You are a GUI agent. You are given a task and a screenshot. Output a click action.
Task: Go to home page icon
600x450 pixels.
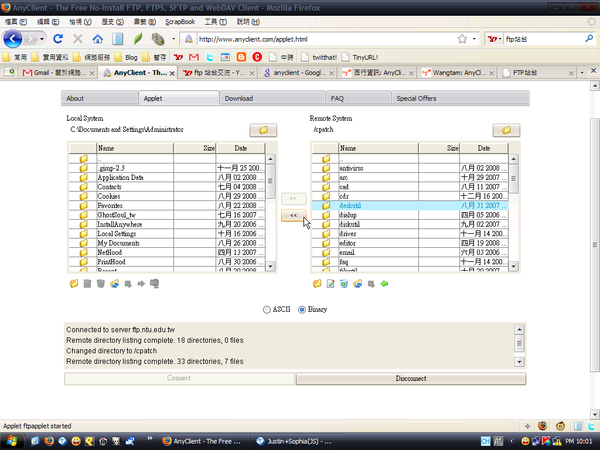click(98, 39)
